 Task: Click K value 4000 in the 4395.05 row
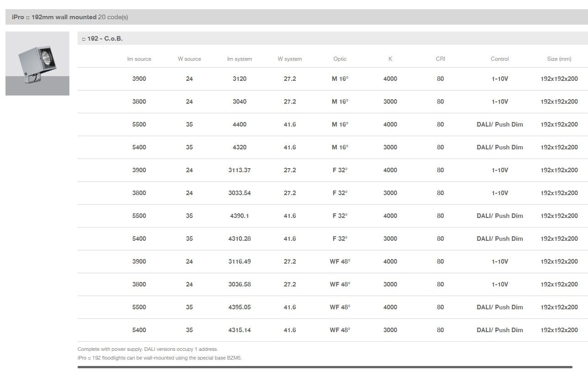[x=390, y=307]
